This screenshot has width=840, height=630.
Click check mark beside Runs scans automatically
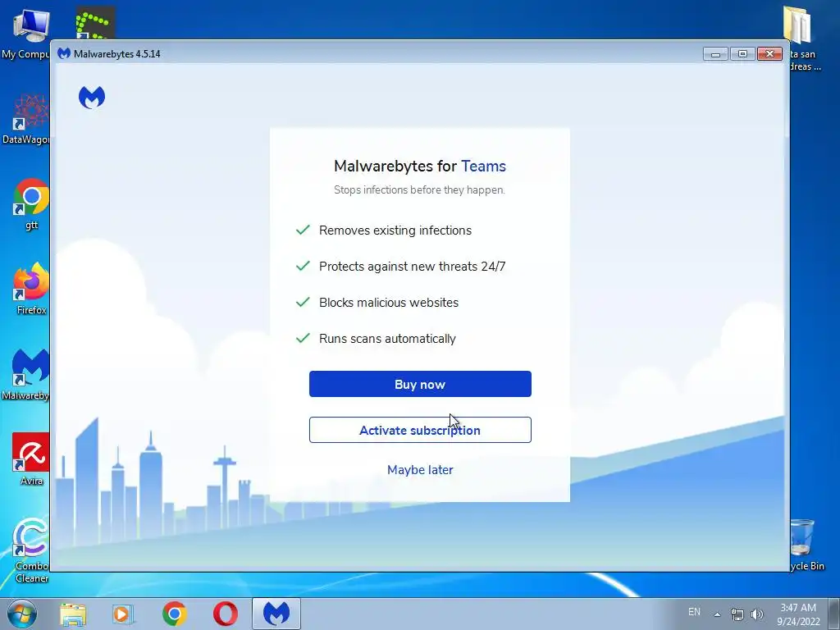(x=303, y=338)
